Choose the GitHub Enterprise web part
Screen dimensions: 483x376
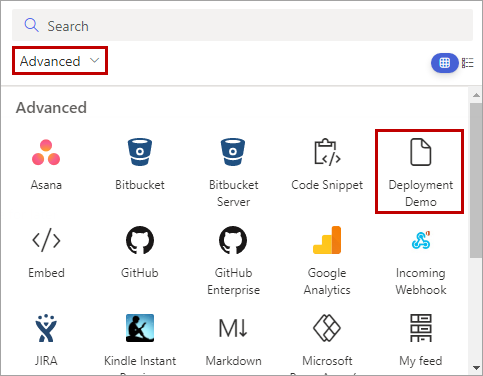[x=233, y=261]
